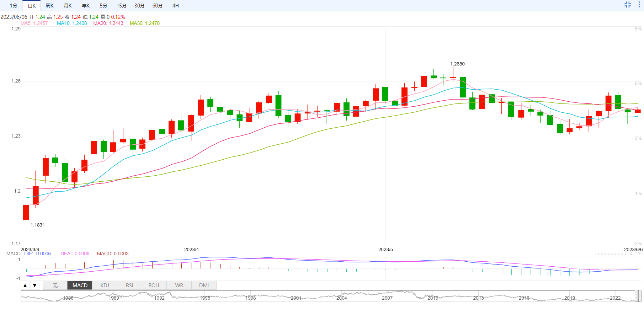Image resolution: width=644 pixels, height=315 pixels.
Task: Click the 2023/5 date axis label
Action: [385, 250]
